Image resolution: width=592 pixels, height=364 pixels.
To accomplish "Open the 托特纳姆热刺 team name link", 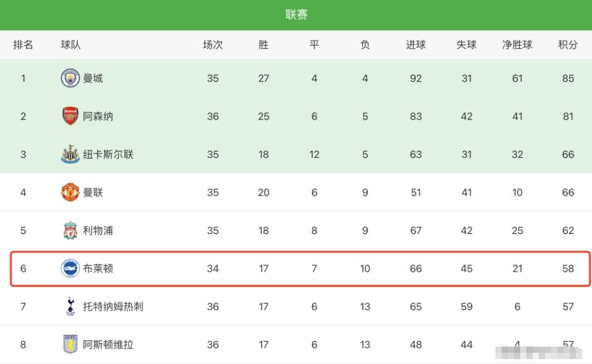I will point(113,306).
